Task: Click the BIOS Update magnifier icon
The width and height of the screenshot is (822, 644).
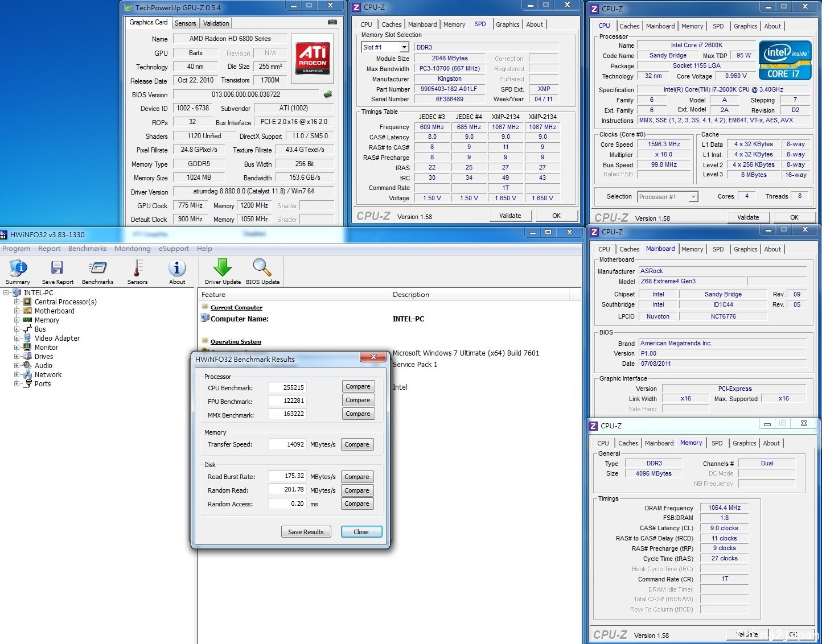Action: pos(262,267)
